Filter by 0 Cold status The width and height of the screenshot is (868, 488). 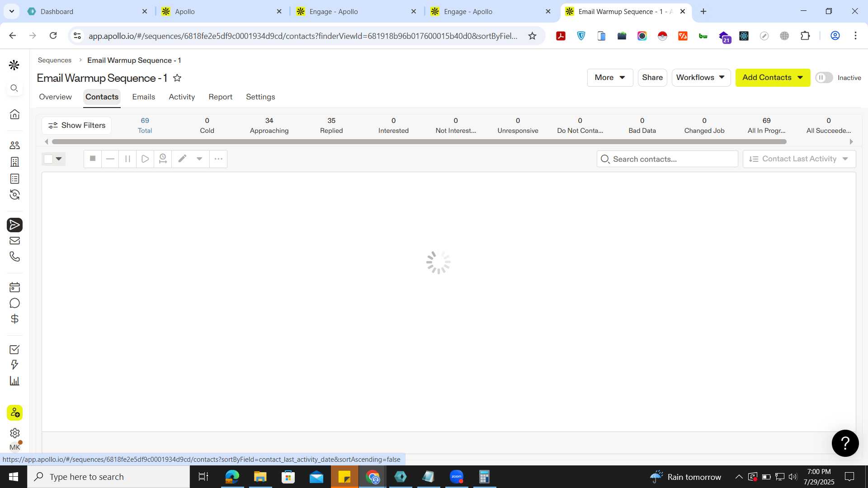tap(207, 126)
